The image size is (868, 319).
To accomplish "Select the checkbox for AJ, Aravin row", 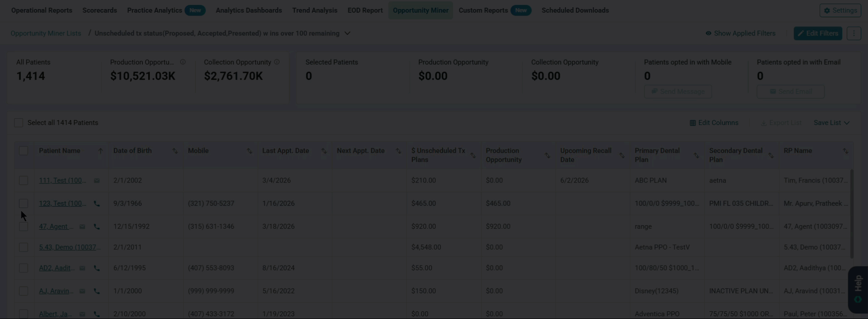I will pos(24,291).
